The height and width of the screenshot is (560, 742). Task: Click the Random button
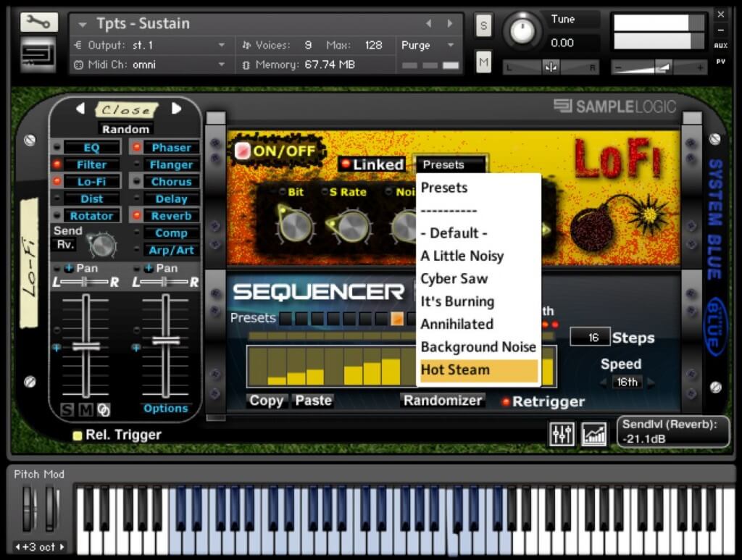[x=125, y=129]
